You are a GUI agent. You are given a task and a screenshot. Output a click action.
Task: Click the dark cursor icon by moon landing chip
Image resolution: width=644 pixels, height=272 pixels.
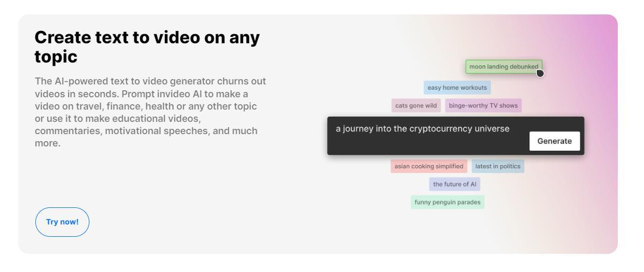(x=540, y=73)
